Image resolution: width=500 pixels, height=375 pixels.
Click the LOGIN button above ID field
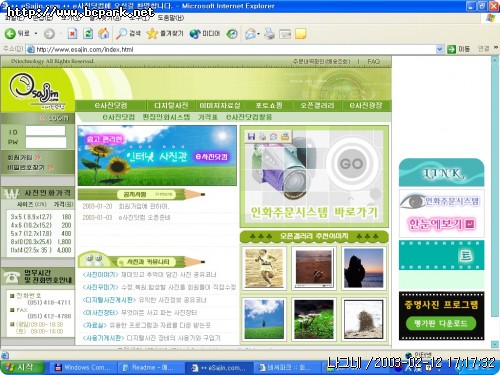coord(54,118)
